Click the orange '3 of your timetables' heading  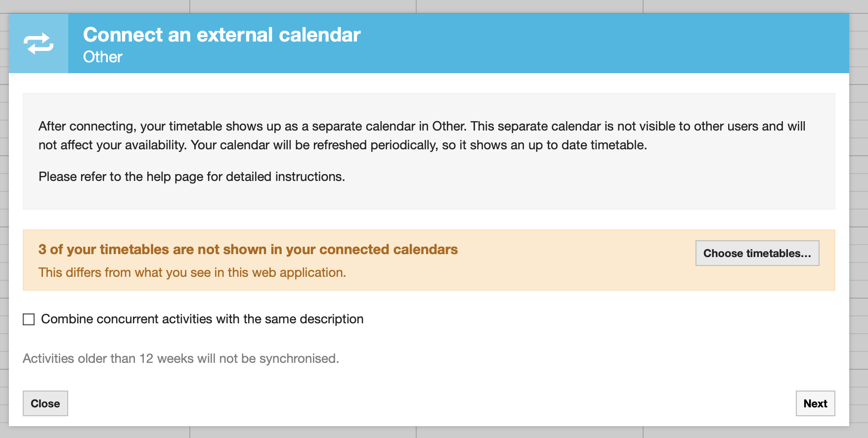[248, 249]
